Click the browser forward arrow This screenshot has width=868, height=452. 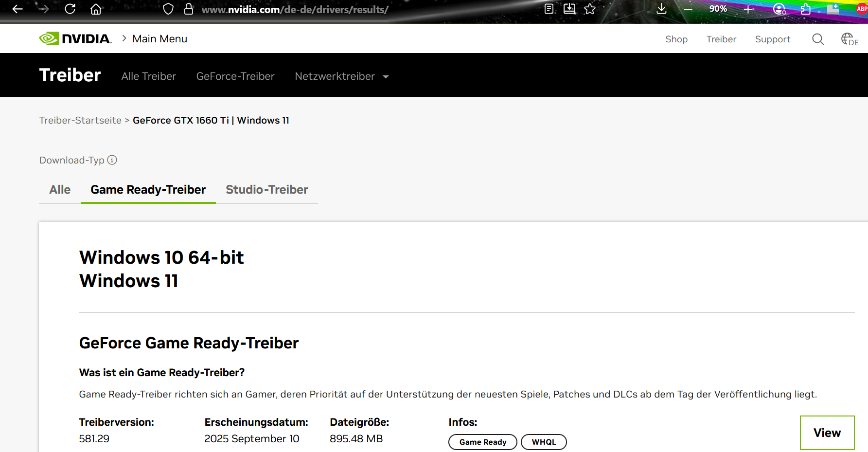[x=44, y=9]
